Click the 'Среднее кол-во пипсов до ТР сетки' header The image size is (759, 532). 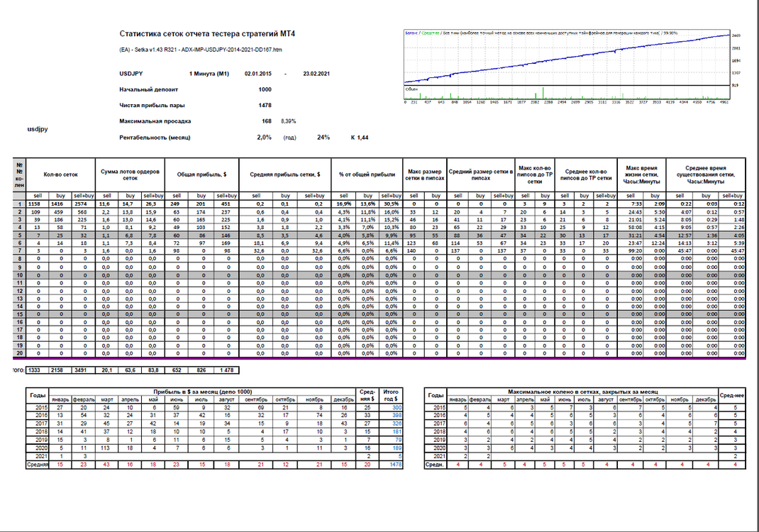click(586, 174)
